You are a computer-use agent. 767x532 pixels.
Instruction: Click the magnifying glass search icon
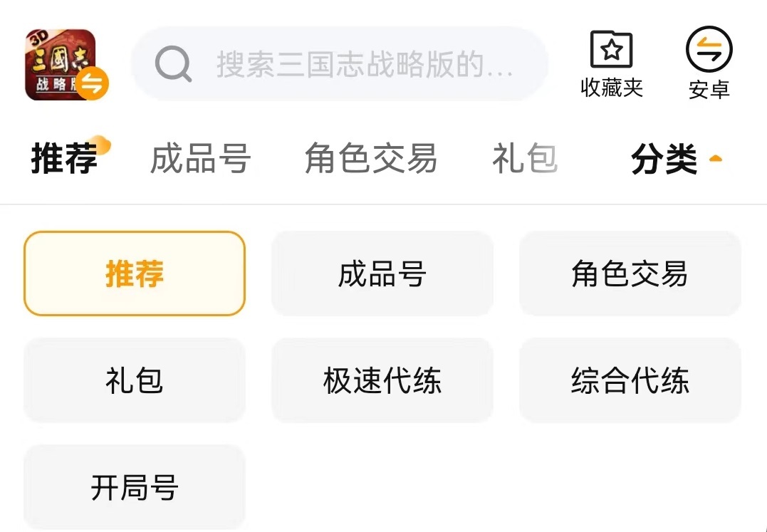click(x=173, y=65)
